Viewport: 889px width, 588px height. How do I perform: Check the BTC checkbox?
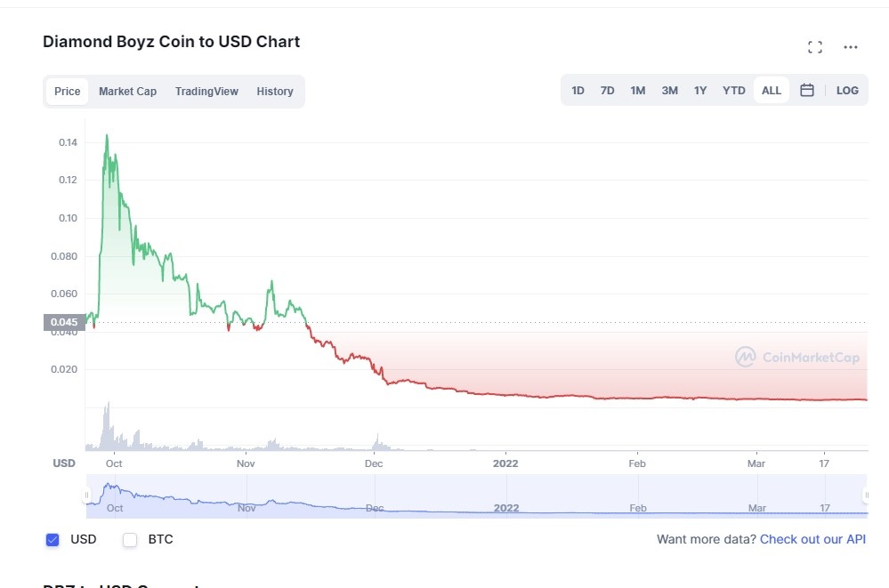[129, 539]
